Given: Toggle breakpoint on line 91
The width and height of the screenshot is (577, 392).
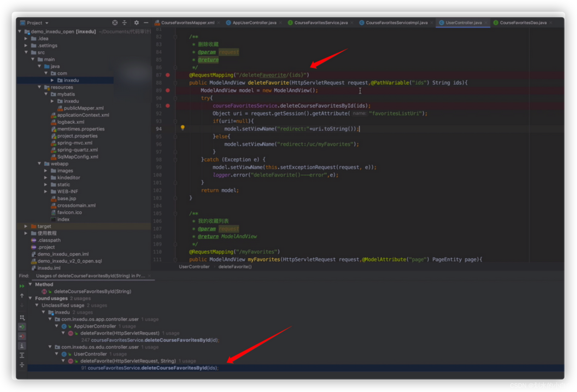Looking at the screenshot, I should pyautogui.click(x=168, y=106).
